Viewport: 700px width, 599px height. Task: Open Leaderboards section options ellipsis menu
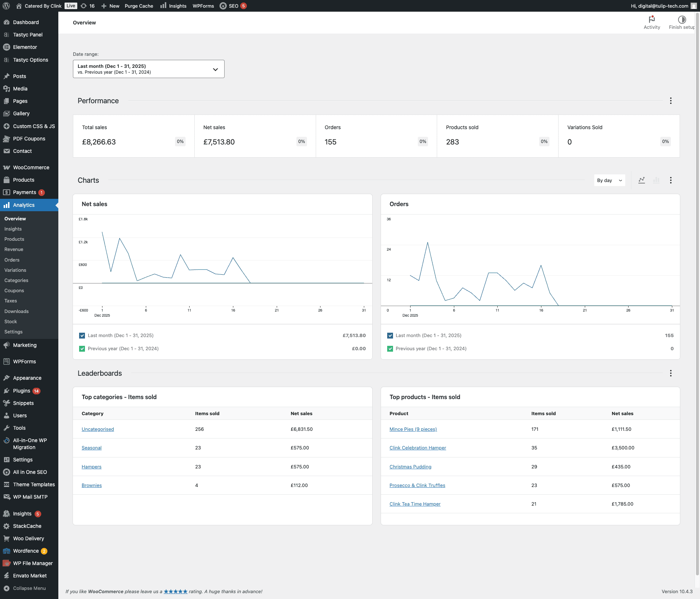670,373
